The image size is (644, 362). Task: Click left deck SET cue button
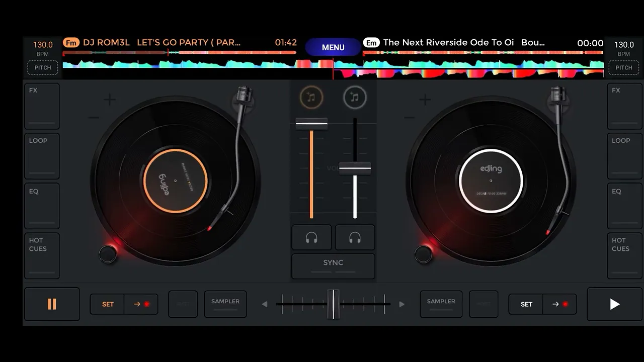107,304
